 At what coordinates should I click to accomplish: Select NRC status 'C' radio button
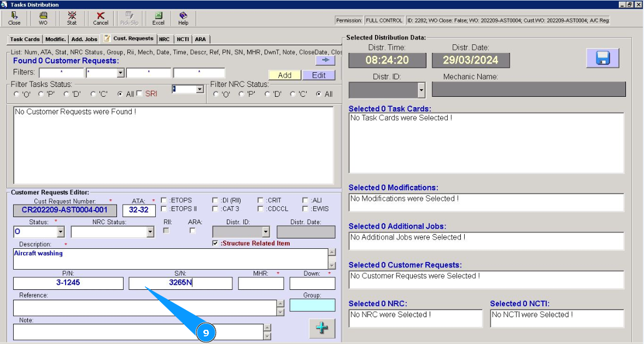[x=293, y=94]
